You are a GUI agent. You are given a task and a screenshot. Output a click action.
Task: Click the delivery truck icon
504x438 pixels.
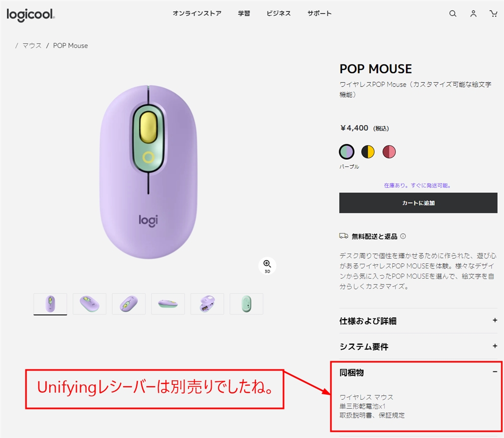tap(344, 236)
